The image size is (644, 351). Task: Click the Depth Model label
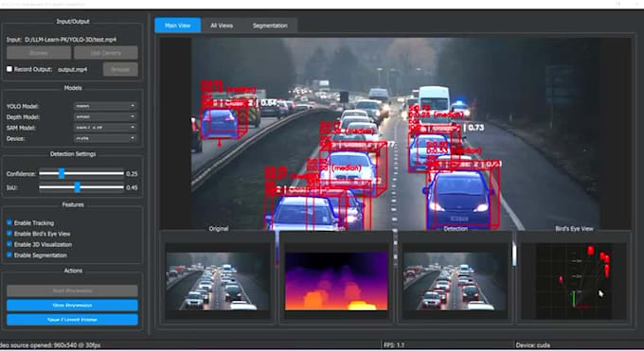[23, 117]
